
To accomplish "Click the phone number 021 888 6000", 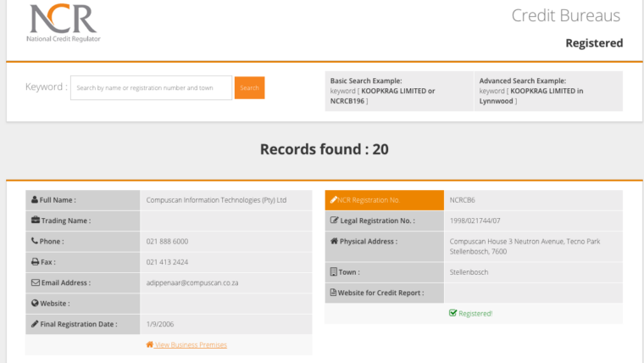I will (x=167, y=242).
